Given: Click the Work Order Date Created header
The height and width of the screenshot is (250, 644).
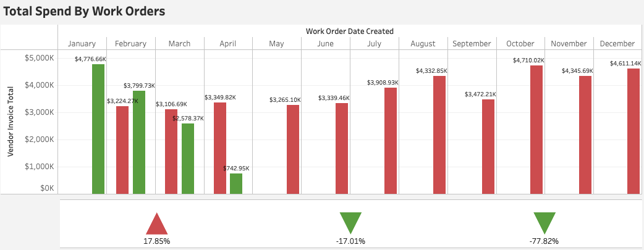Looking at the screenshot, I should tap(349, 31).
